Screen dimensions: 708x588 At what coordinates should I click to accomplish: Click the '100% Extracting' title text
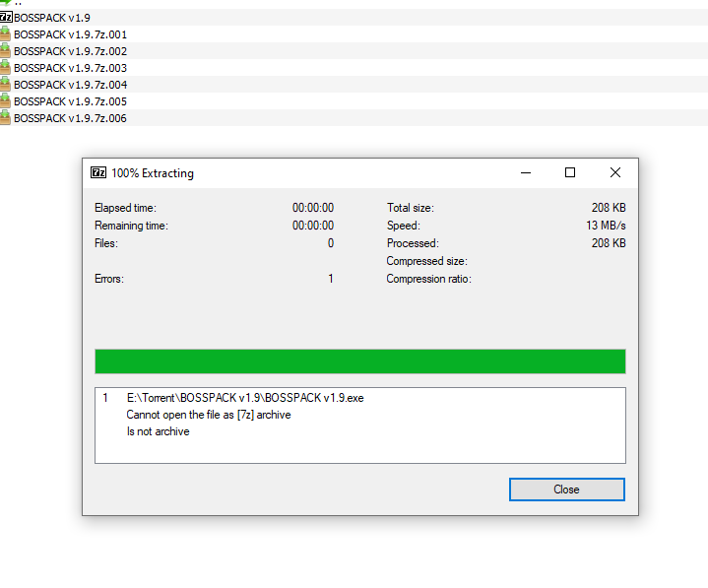coord(153,173)
